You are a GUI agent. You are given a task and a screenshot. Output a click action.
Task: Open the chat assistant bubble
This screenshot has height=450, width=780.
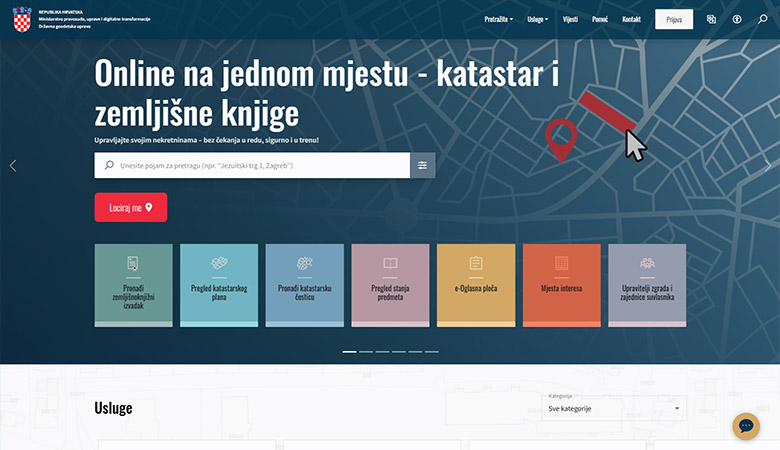(746, 426)
